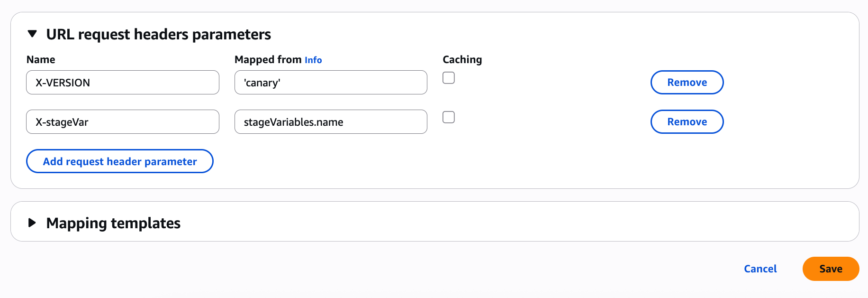Focus the X-VERSION name field
Screen dimensions: 868x298
123,83
